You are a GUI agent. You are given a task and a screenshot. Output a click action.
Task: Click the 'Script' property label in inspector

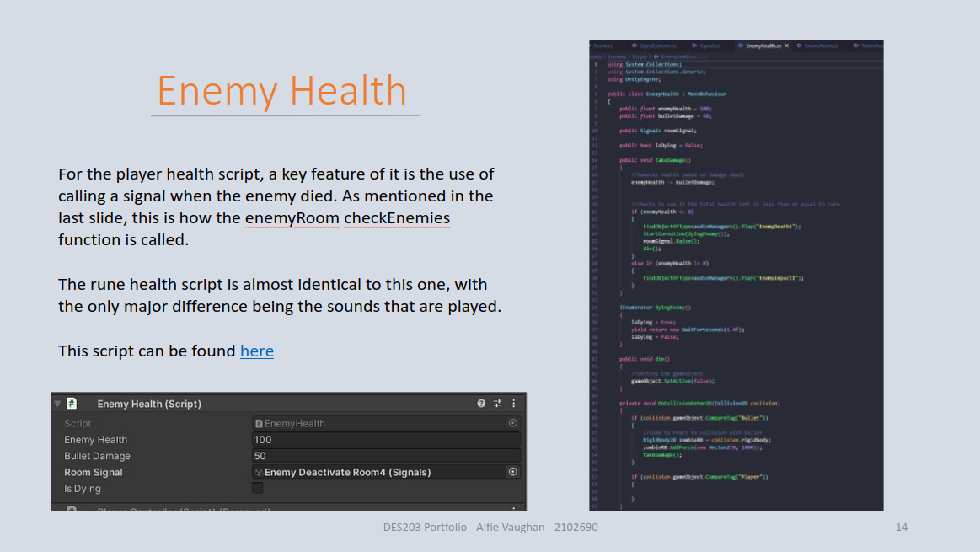coord(77,423)
